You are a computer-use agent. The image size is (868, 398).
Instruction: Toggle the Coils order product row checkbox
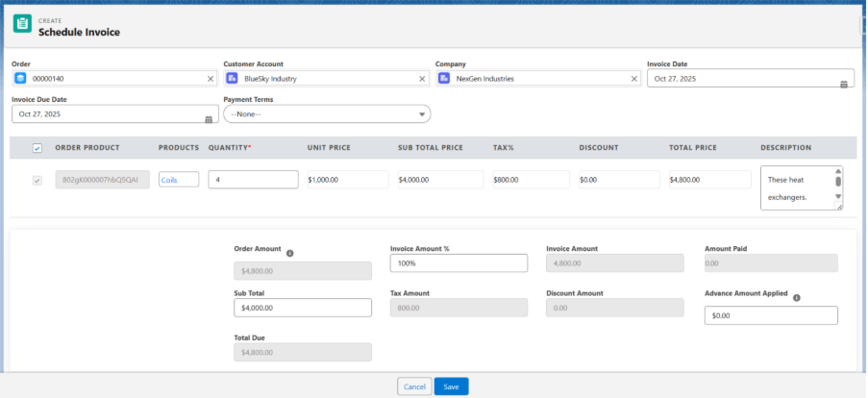pos(37,180)
